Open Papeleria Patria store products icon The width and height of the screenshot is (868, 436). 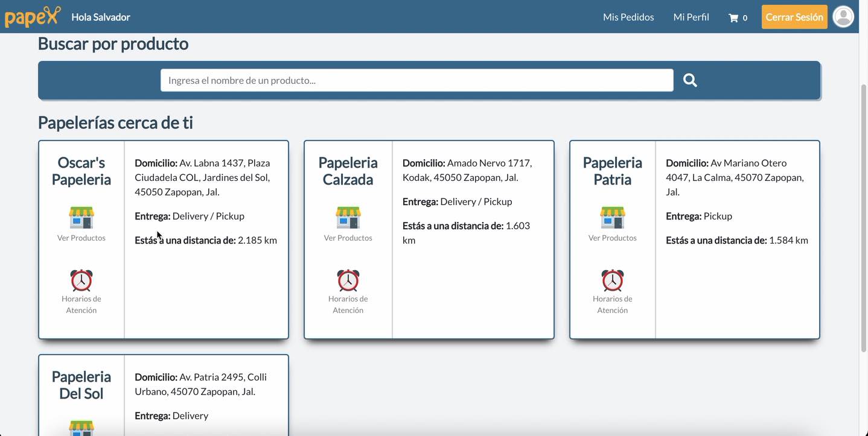(x=613, y=218)
